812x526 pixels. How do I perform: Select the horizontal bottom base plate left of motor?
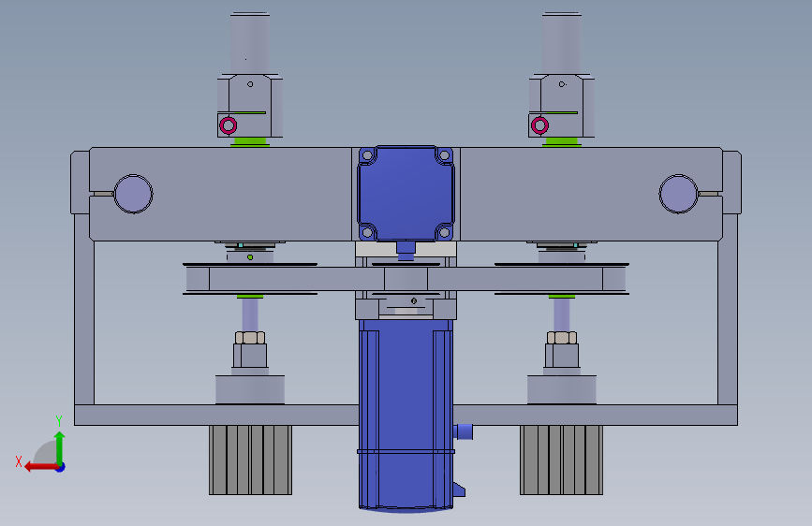216,416
